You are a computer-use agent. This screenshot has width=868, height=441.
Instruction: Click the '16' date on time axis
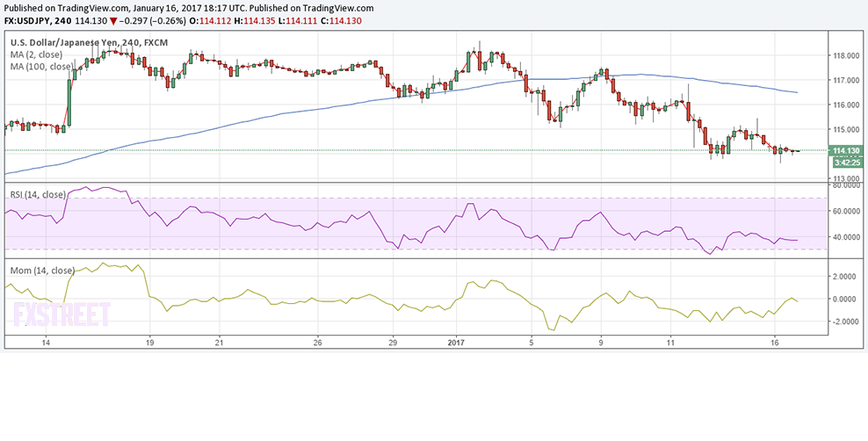[775, 343]
